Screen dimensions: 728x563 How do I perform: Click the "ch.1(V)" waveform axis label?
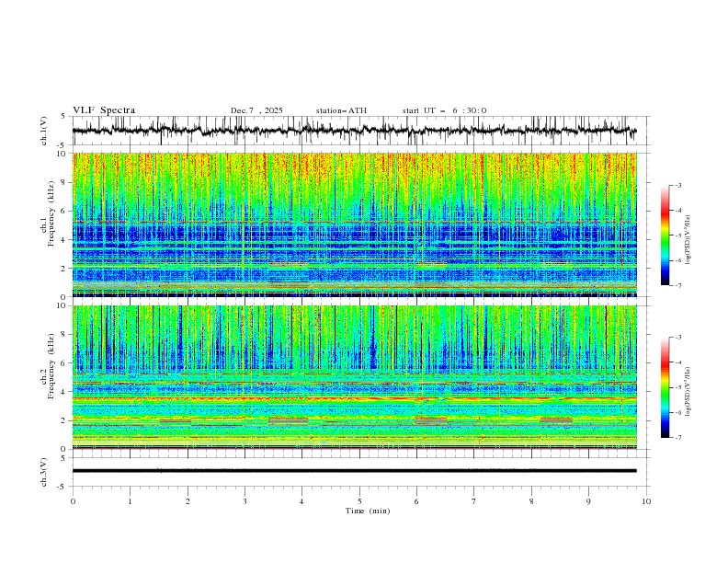click(x=44, y=131)
